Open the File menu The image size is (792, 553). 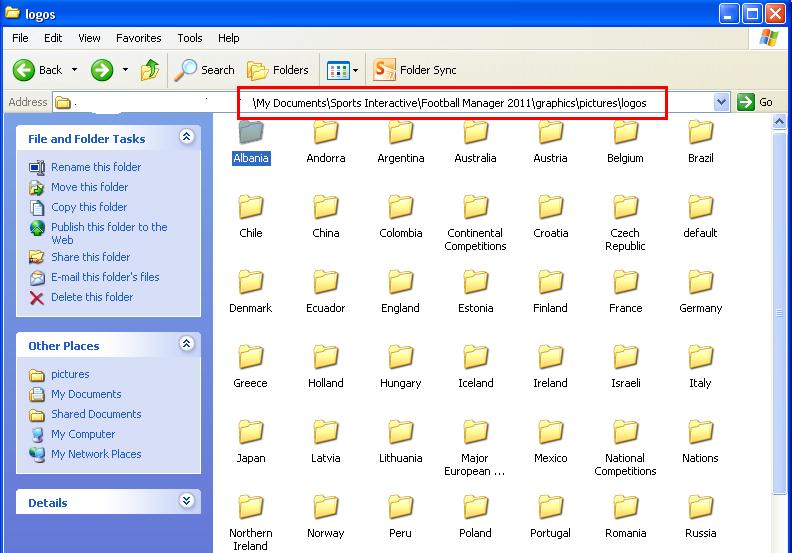pos(20,38)
